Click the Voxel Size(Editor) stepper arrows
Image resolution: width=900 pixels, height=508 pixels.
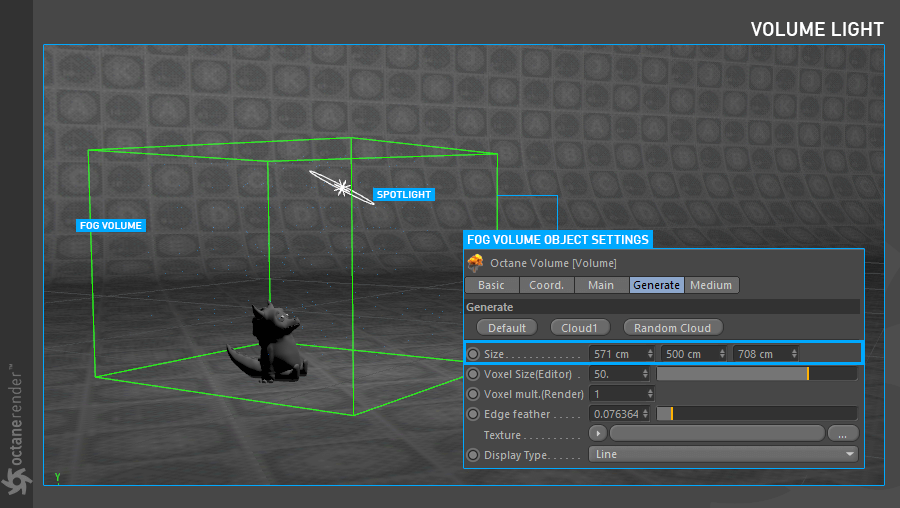tap(645, 374)
